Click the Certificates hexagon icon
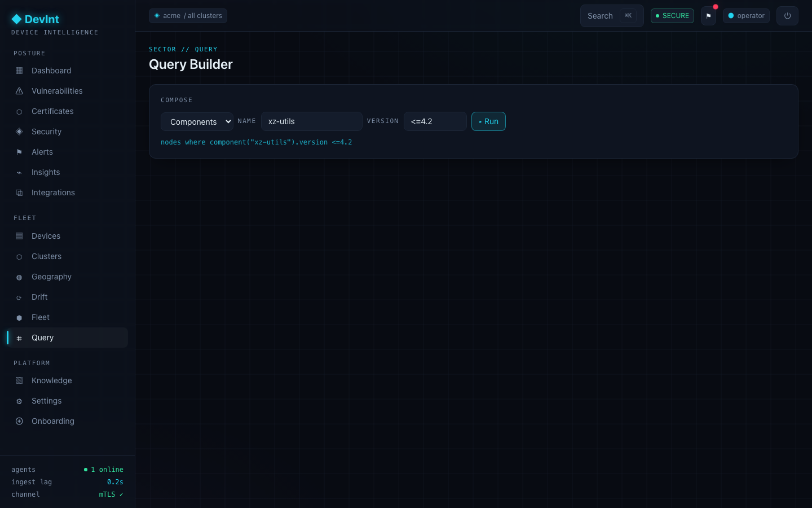Image resolution: width=812 pixels, height=508 pixels. (x=19, y=112)
